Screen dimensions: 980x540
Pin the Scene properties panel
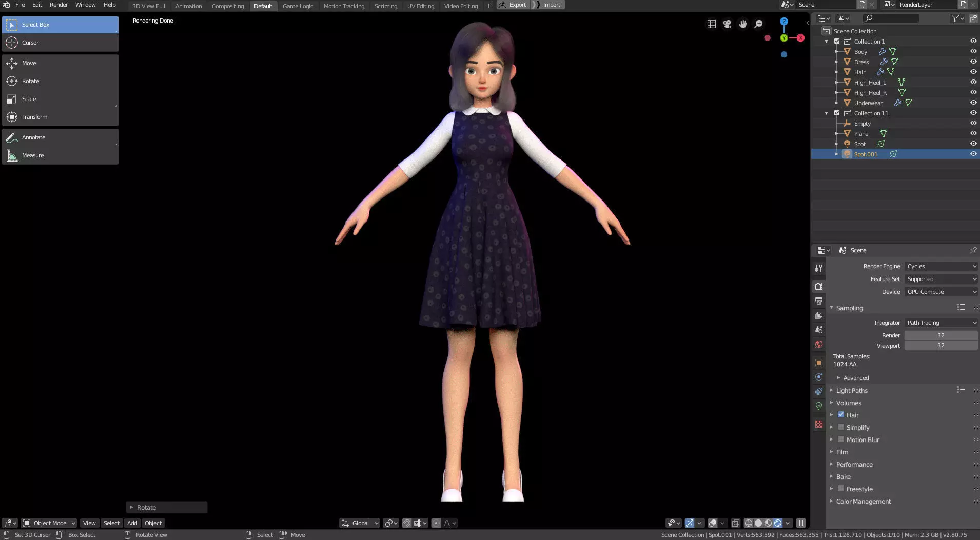[973, 250]
